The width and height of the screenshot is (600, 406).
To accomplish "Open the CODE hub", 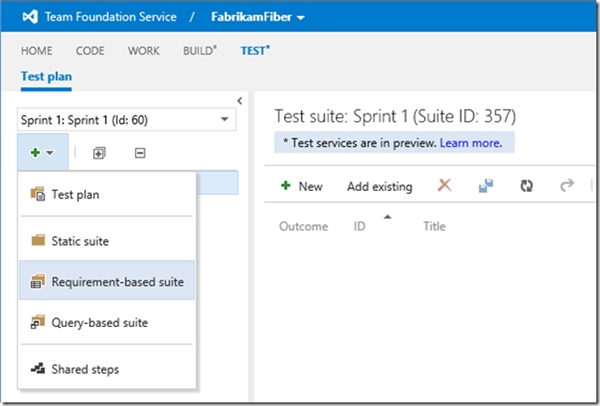I will click(x=90, y=51).
